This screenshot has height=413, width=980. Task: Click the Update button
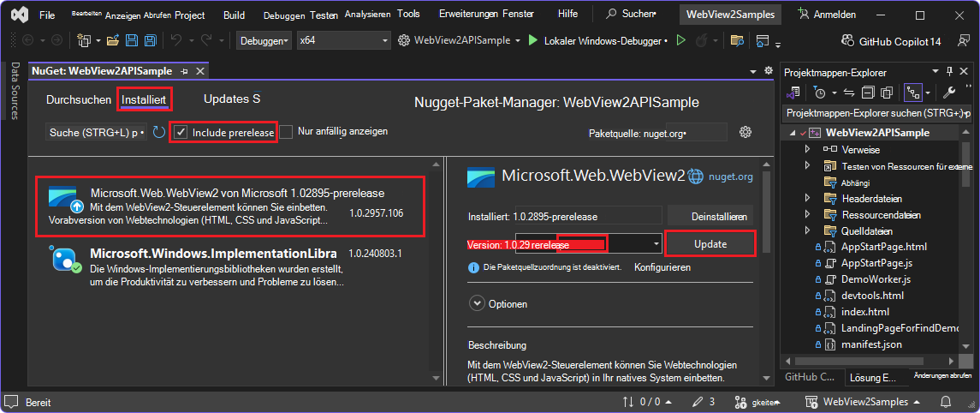[x=710, y=244]
